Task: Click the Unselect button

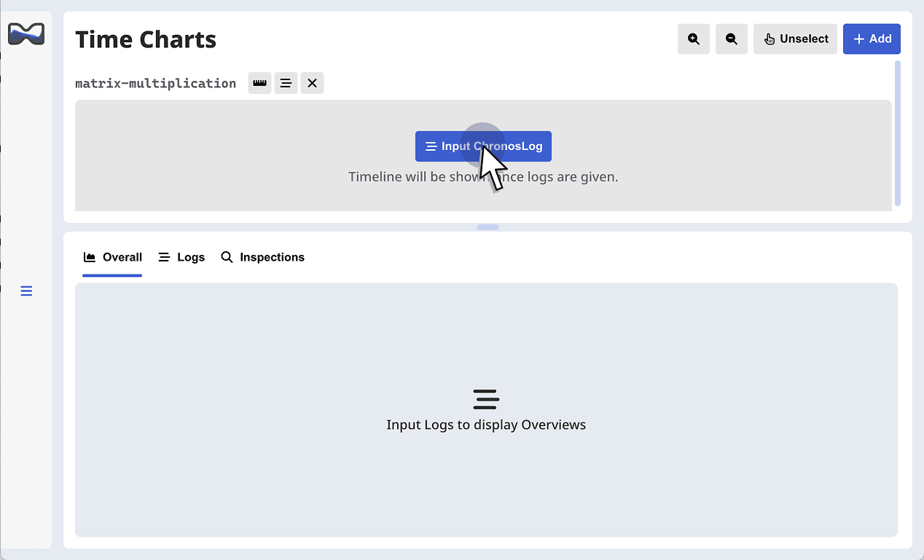Action: 795,39
